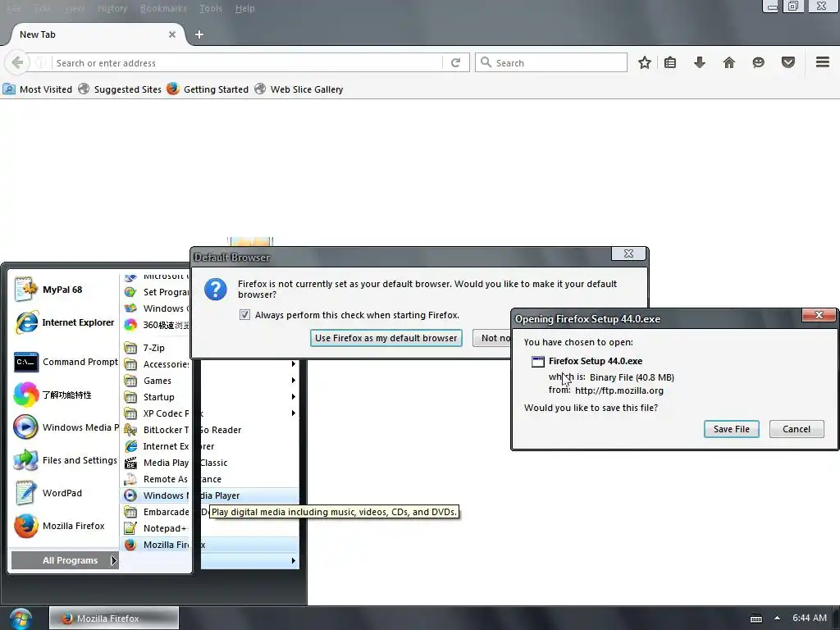Toggle Always perform this check checkbox
840x630 pixels.
[244, 315]
